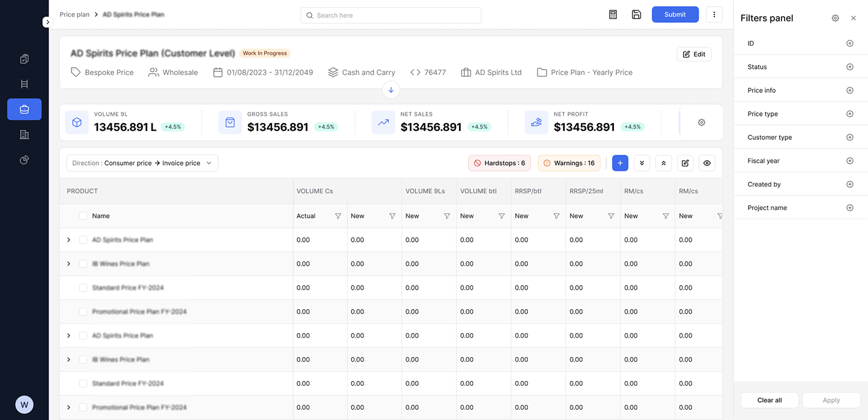Screen dimensions: 868x420
Task: Check the Standard Price FY-2024 row checkbox
Action: pos(83,288)
